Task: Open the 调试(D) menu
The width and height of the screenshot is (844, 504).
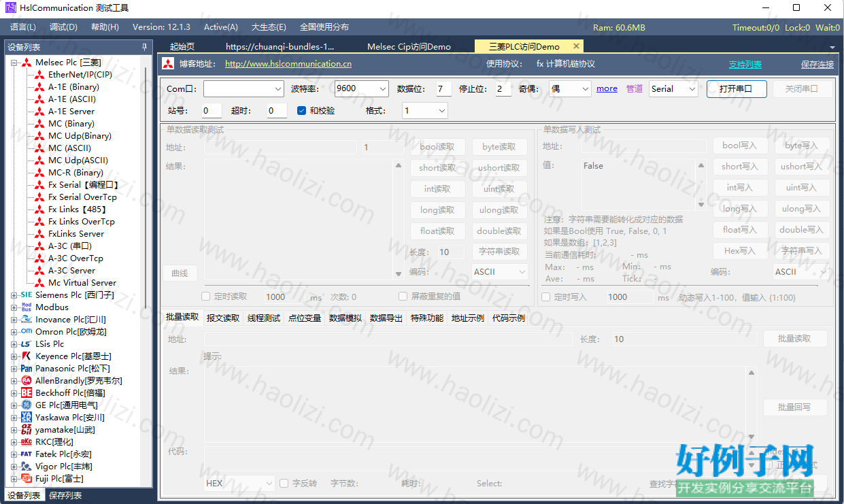Action: coord(63,27)
